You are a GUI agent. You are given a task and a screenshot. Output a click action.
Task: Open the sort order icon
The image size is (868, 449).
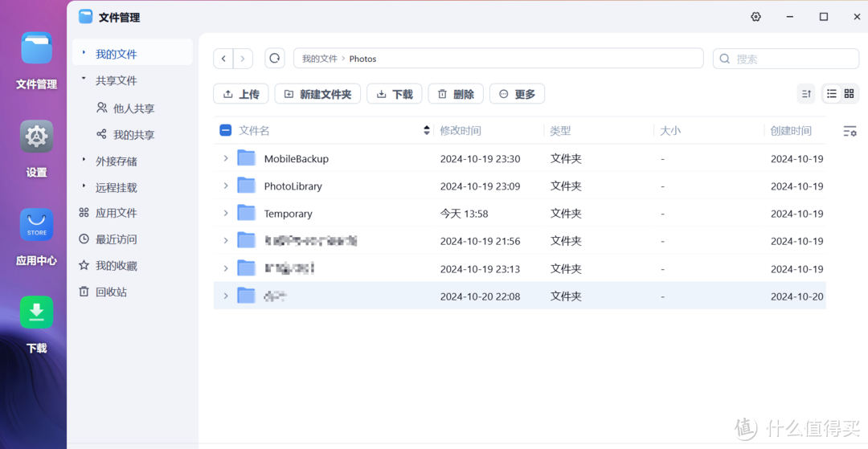[806, 94]
